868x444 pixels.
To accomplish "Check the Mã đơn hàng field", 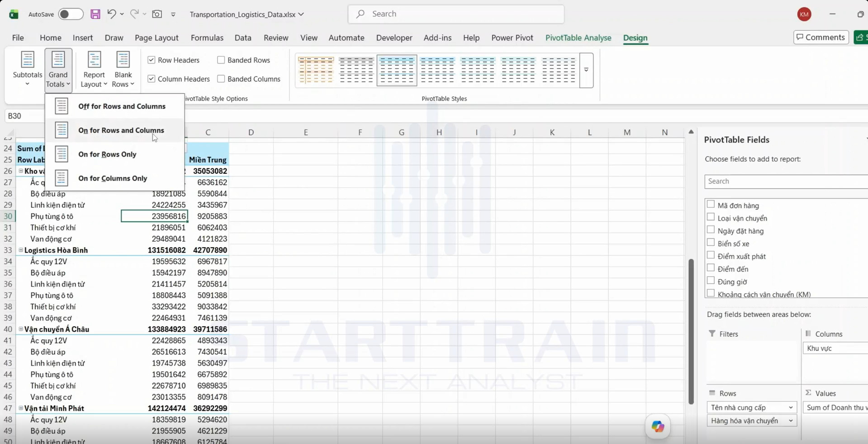I will click(711, 205).
